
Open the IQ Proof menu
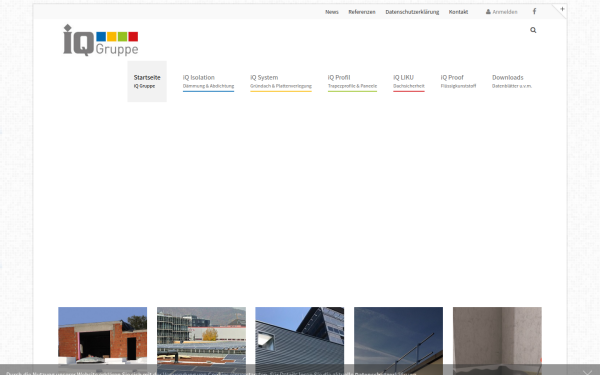458,82
